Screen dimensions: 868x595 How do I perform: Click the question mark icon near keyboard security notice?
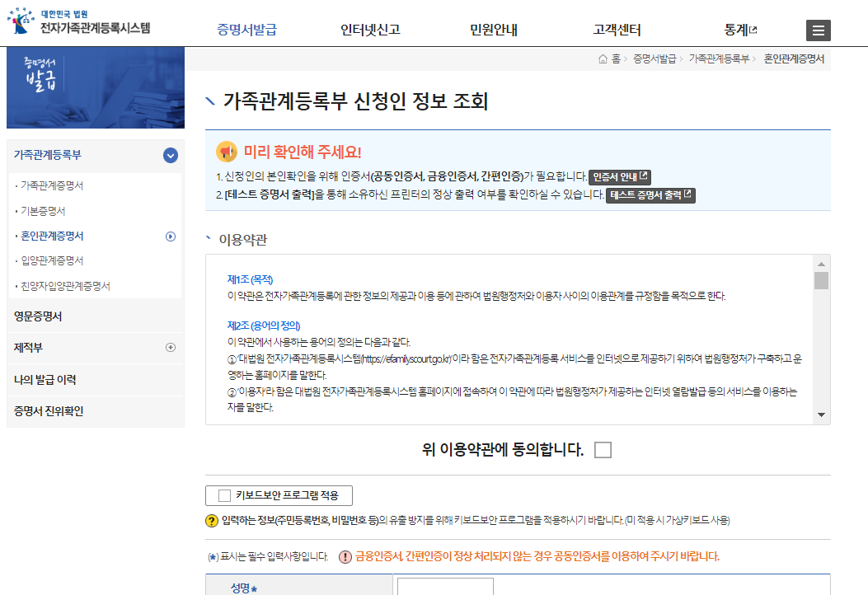[x=212, y=519]
